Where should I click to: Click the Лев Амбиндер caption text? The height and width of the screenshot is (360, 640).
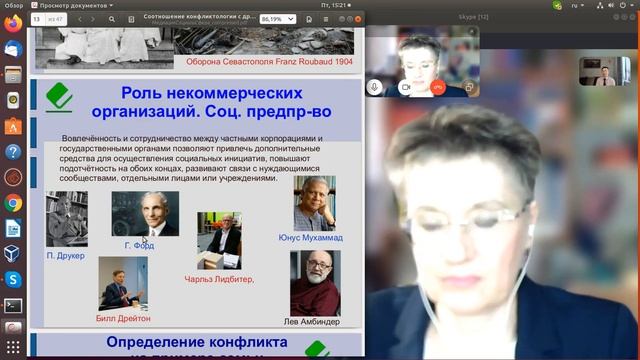click(311, 322)
